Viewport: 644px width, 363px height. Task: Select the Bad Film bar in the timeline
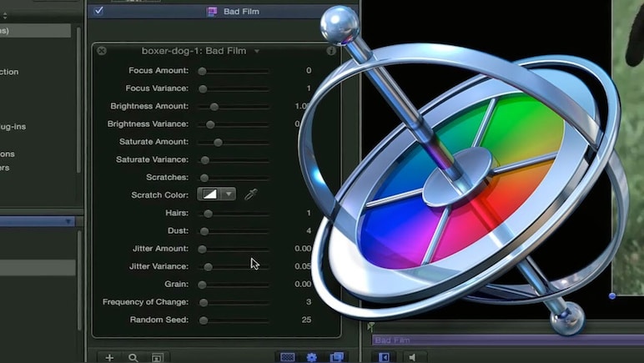click(x=508, y=340)
